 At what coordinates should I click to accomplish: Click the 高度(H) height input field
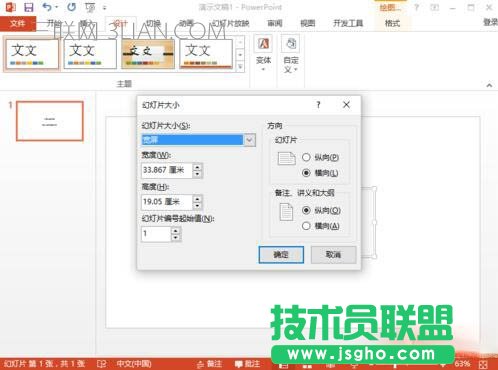pyautogui.click(x=167, y=202)
